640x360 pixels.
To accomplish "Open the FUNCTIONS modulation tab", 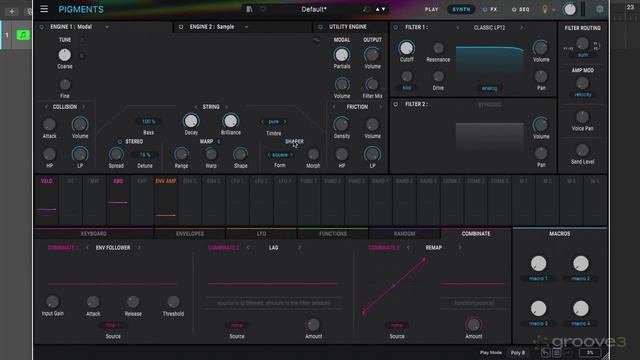I will [333, 233].
